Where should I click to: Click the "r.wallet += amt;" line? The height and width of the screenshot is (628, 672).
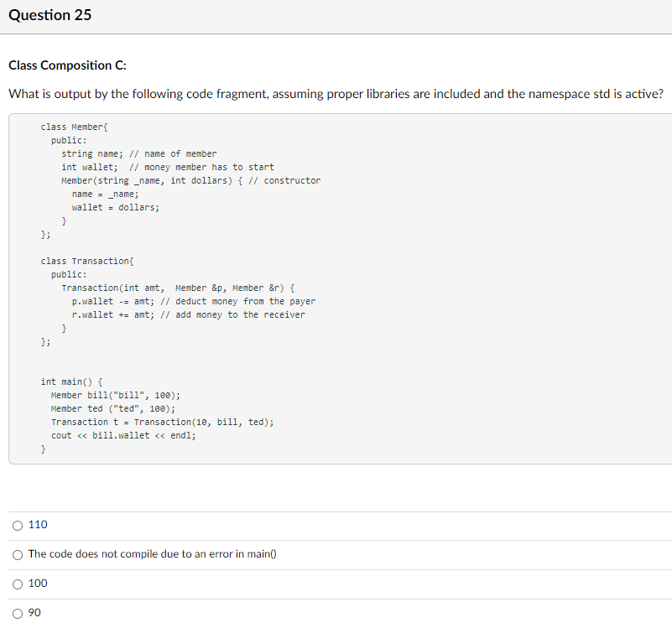[189, 314]
